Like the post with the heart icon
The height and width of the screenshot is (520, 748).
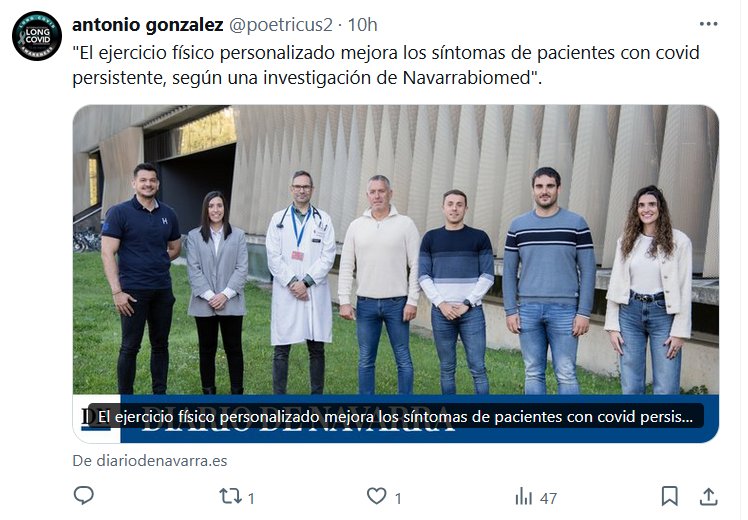click(376, 496)
